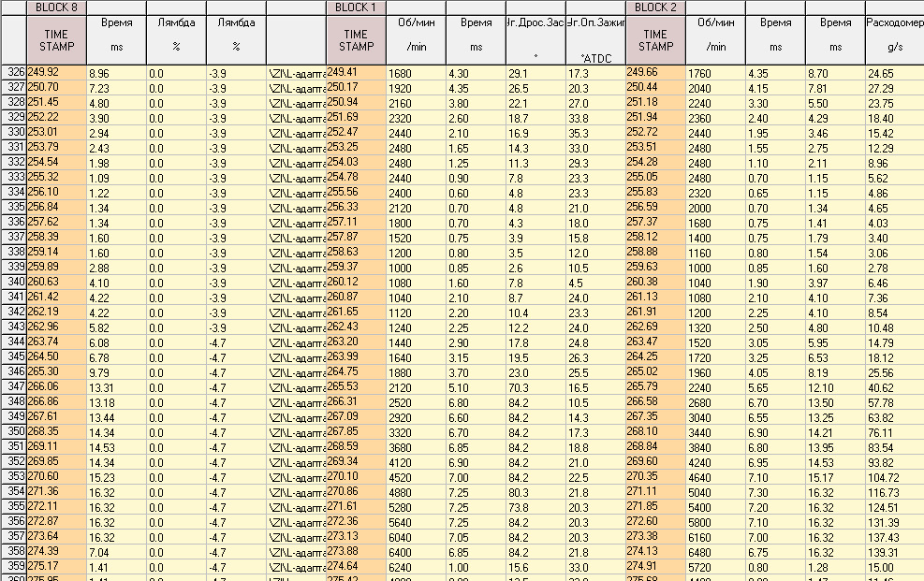Click the TIME STAMP header under BLOCK 8
Image resolution: width=924 pixels, height=581 pixels.
56,40
